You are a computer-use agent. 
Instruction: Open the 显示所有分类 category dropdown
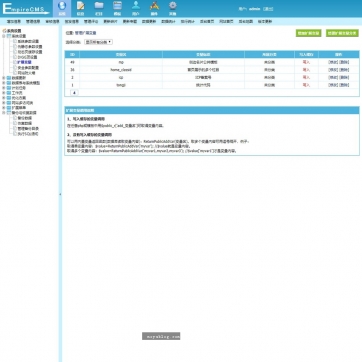click(98, 42)
